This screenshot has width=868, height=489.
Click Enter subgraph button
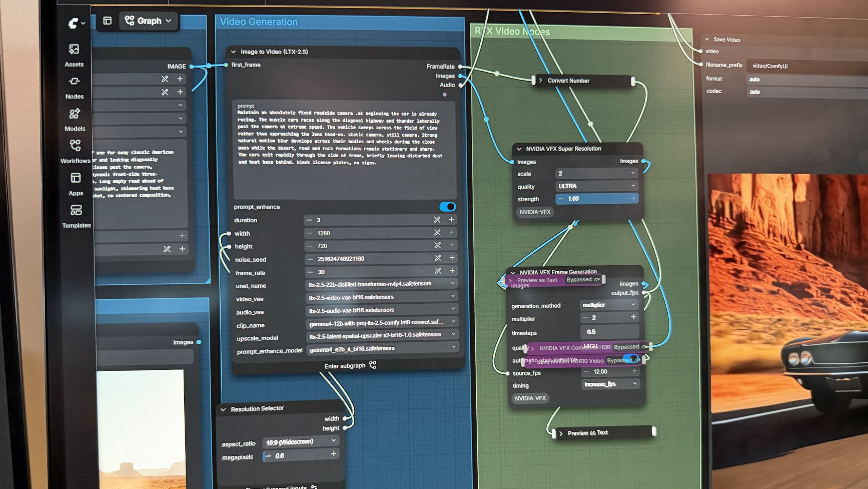click(x=350, y=366)
